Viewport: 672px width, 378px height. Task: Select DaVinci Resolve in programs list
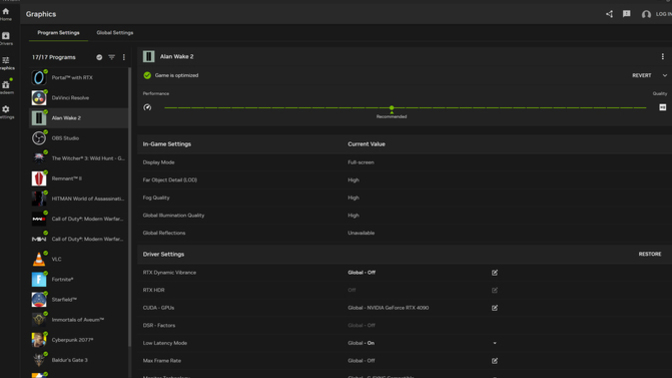point(78,98)
